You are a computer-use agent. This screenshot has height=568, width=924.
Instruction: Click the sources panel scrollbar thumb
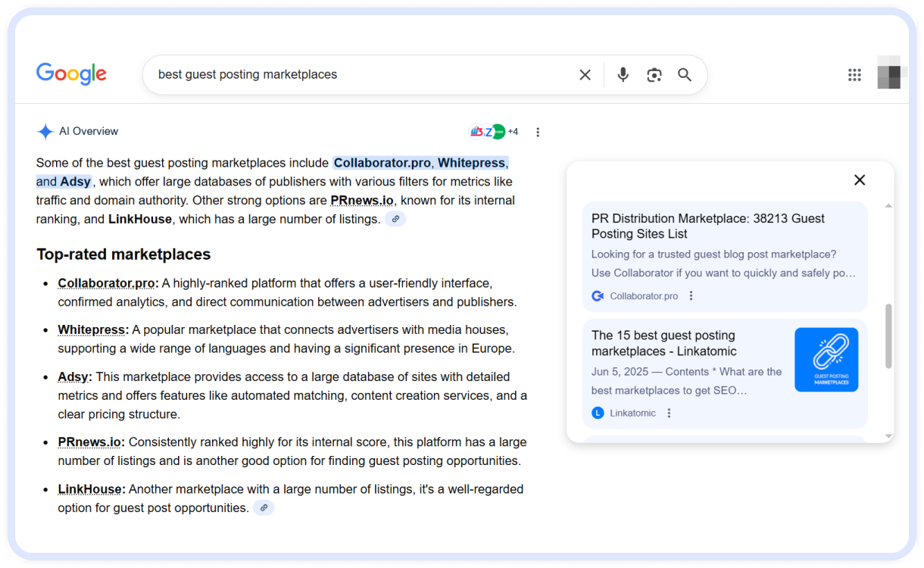[888, 336]
